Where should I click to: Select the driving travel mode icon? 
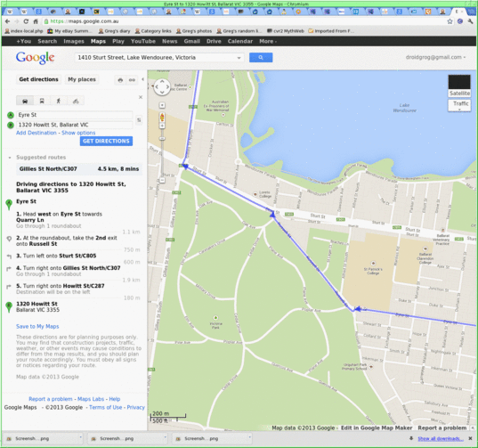[25, 101]
